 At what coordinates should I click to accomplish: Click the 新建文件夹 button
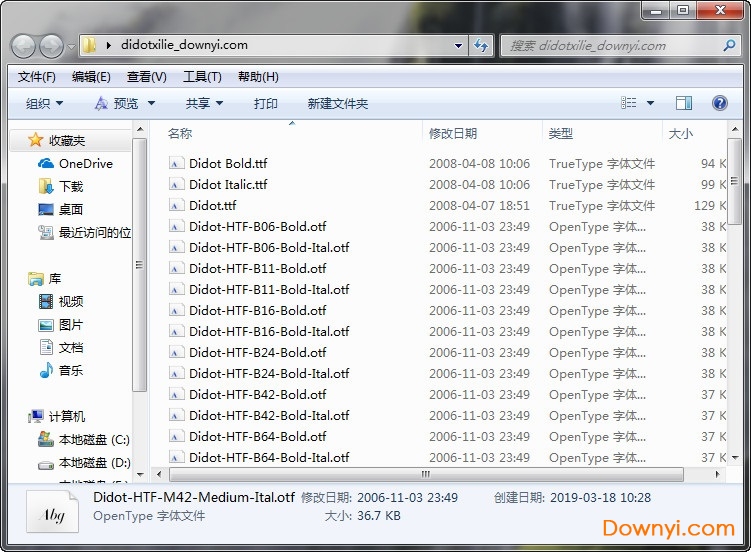pos(337,103)
